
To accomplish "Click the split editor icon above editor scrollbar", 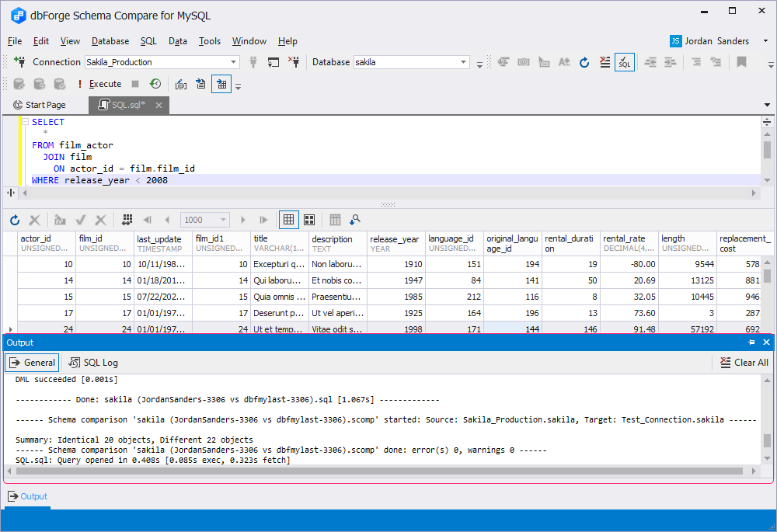I will [767, 123].
